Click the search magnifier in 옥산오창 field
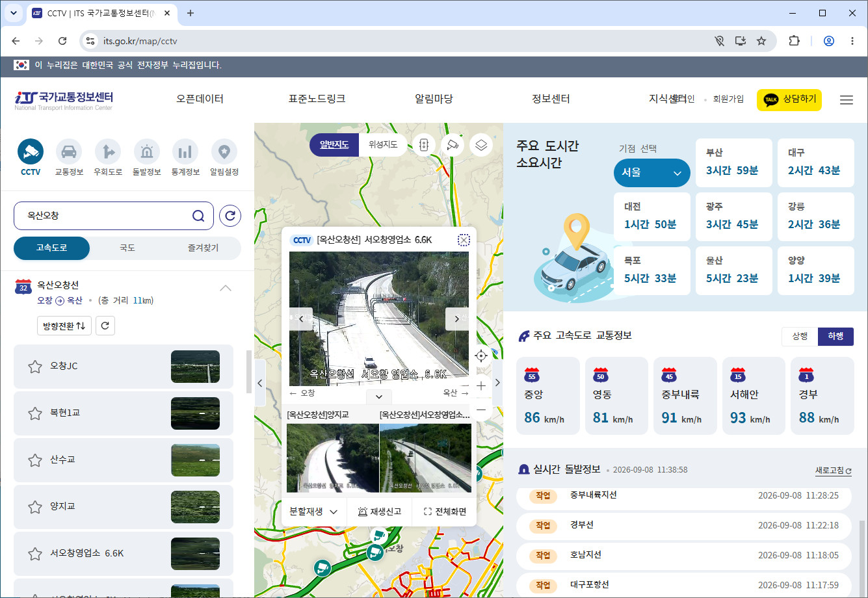This screenshot has height=598, width=868. (198, 216)
